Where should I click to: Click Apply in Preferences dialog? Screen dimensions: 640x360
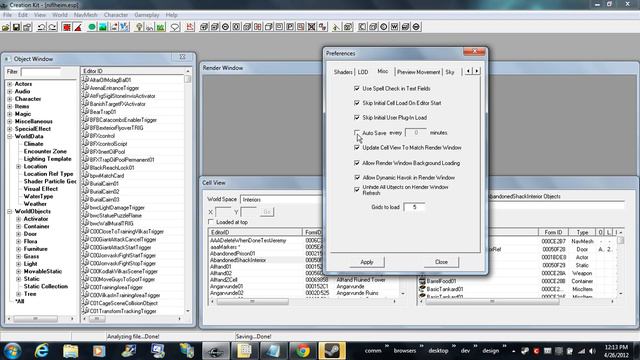point(367,262)
